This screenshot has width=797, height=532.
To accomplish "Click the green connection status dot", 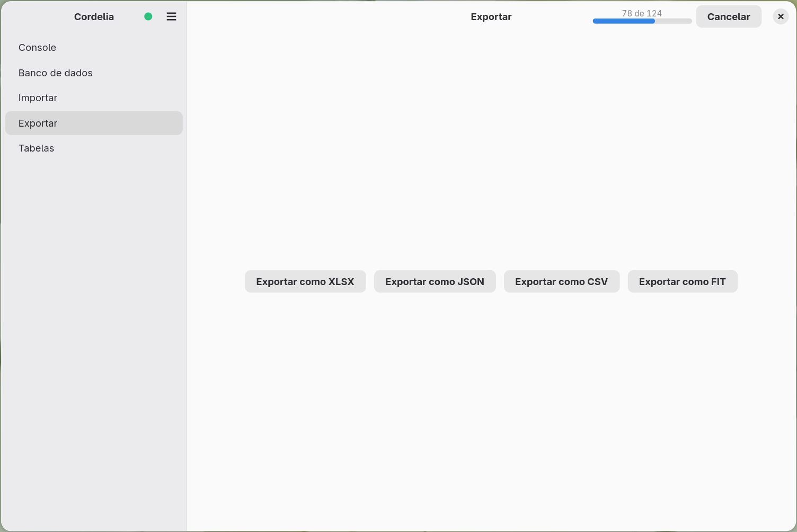I will 148,16.
